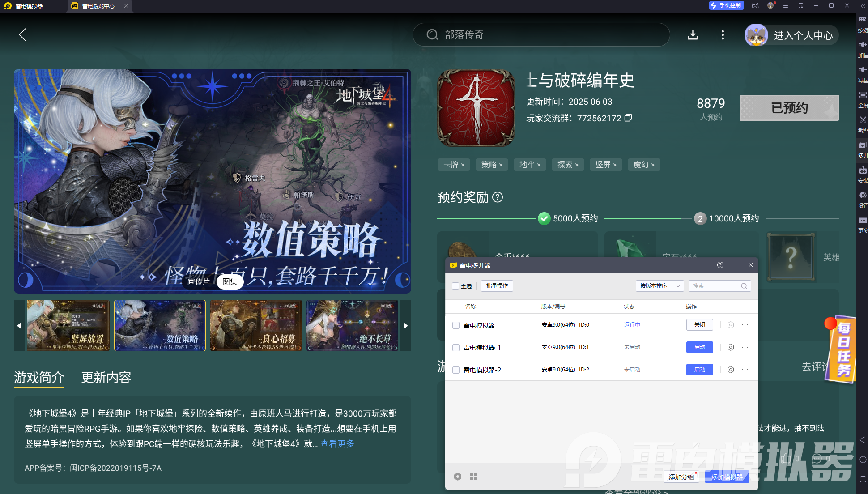This screenshot has height=494, width=868.
Task: Open the three-dot menu on the 雷电模拟器 row
Action: coord(745,325)
